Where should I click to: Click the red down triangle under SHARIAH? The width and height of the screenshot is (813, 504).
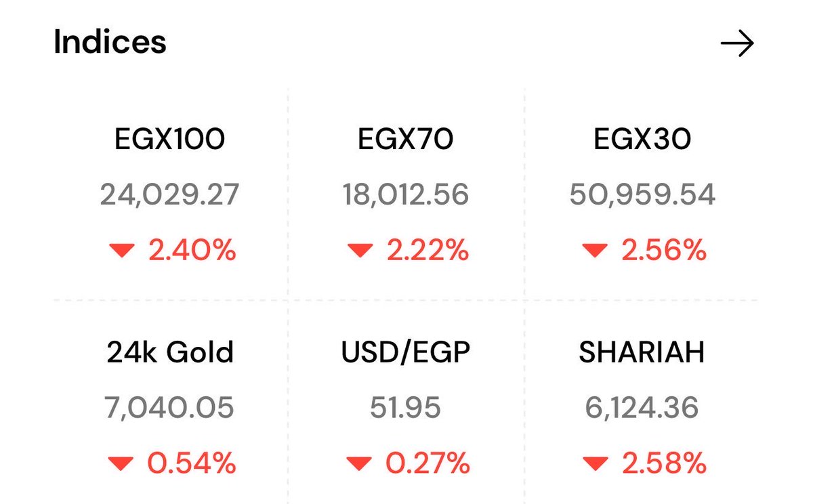pos(594,464)
